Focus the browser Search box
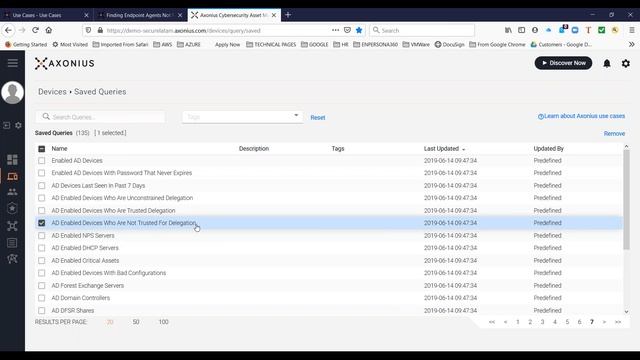 coord(422,30)
